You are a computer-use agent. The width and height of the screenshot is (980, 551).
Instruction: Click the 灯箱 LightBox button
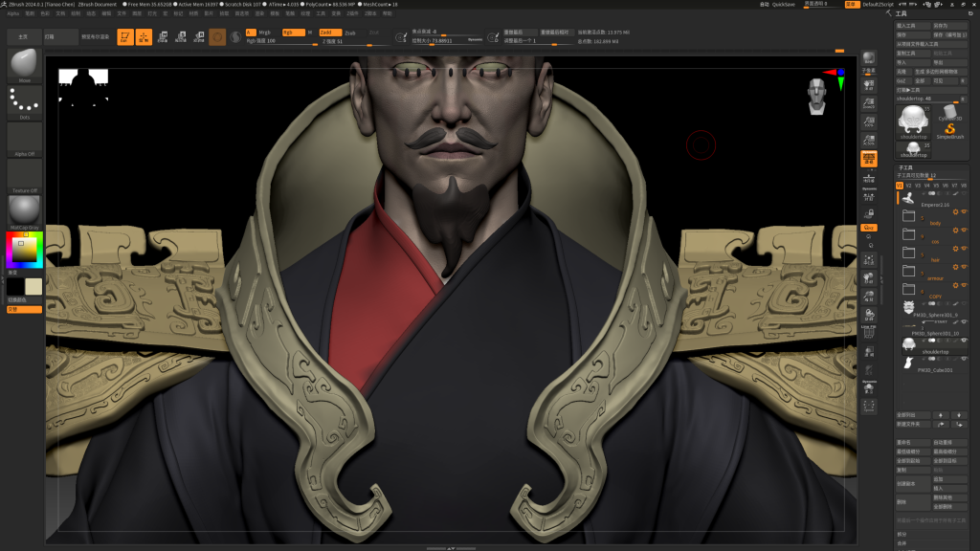point(60,37)
